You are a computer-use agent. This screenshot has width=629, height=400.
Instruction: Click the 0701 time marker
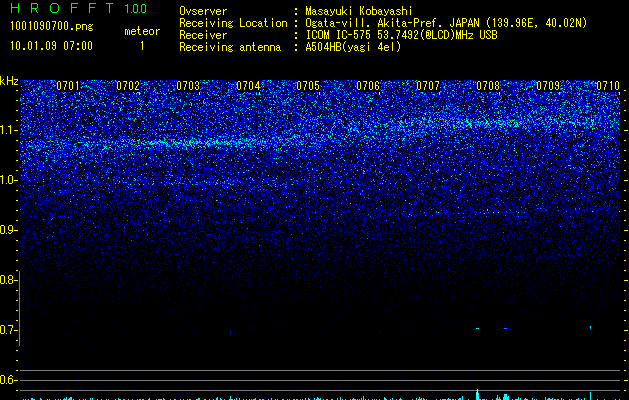68,86
